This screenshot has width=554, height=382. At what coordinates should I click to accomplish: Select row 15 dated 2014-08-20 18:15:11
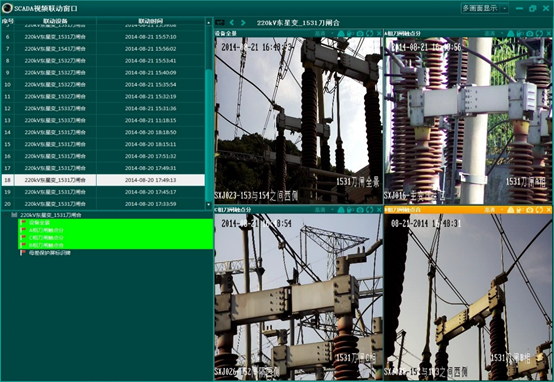[x=103, y=145]
